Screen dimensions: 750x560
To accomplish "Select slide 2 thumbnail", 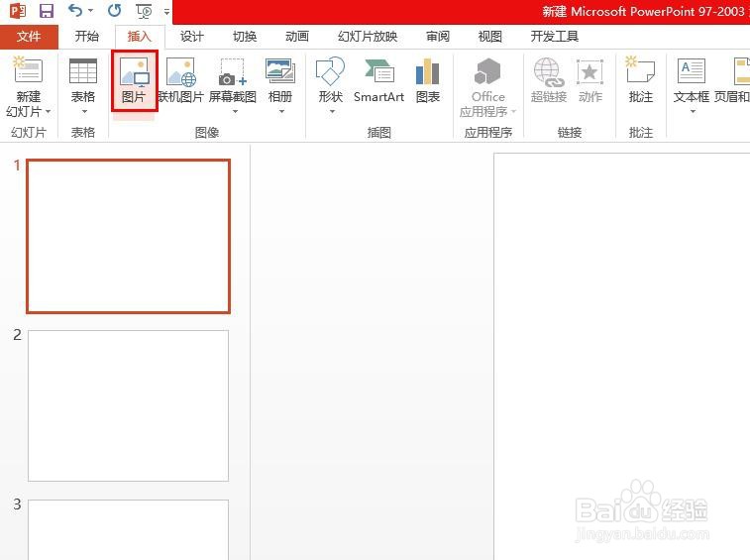I will 128,406.
